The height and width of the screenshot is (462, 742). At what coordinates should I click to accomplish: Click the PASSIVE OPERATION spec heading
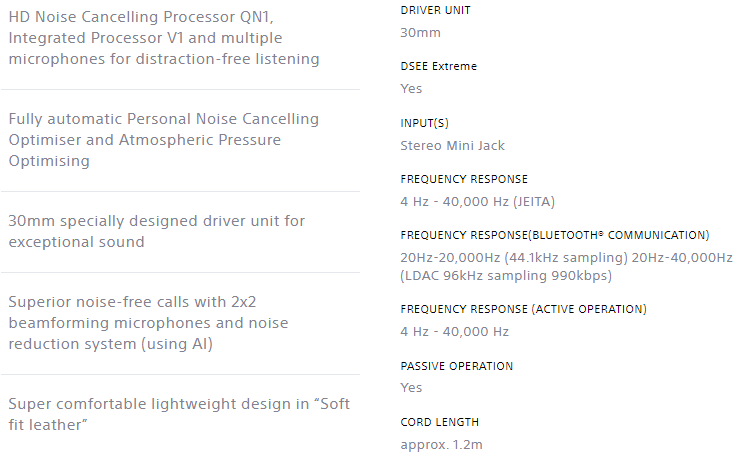coord(456,366)
